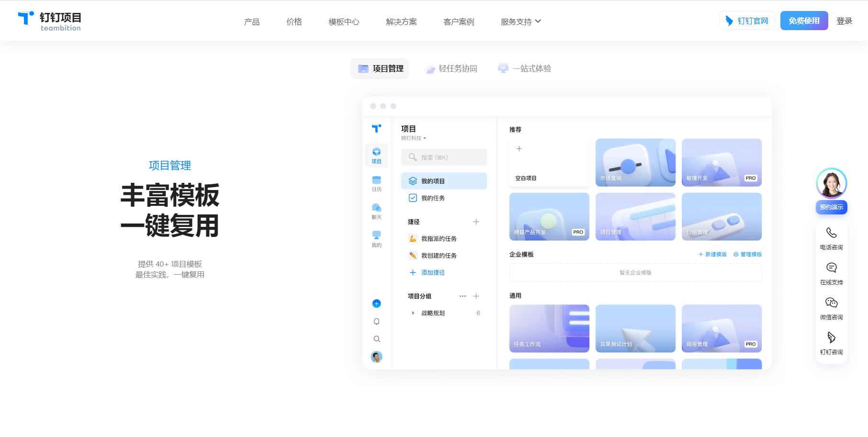Open the phone consultation icon (电话咨询)
The width and height of the screenshot is (868, 437).
831,233
